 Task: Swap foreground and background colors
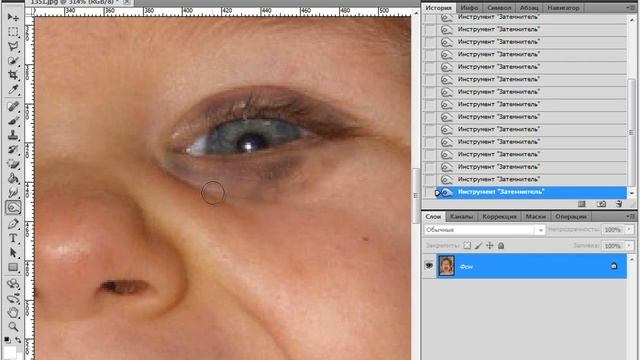18,340
